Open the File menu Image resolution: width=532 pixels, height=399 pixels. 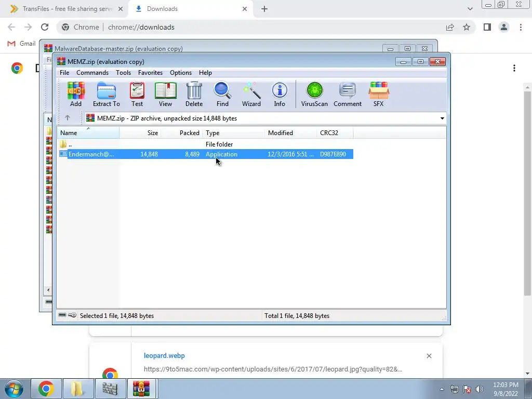pyautogui.click(x=64, y=73)
